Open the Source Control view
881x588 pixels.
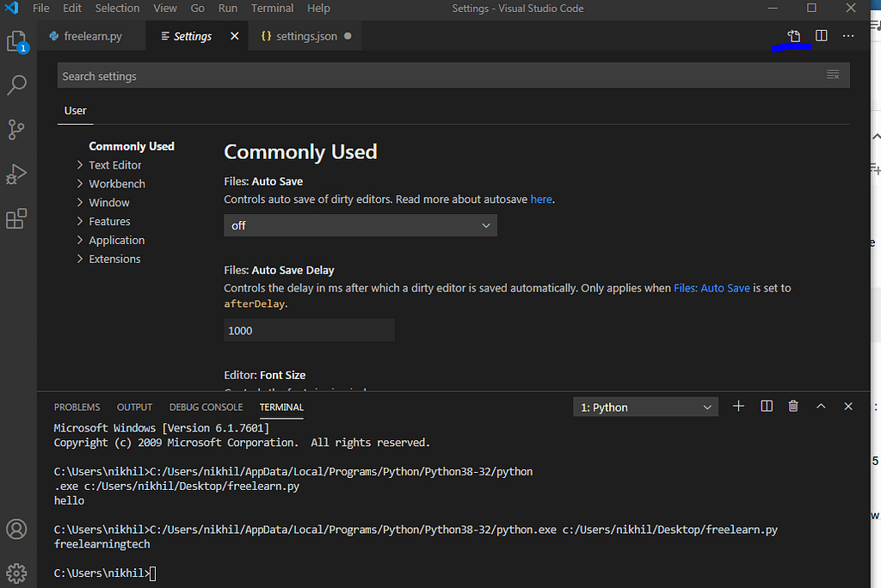pos(16,130)
